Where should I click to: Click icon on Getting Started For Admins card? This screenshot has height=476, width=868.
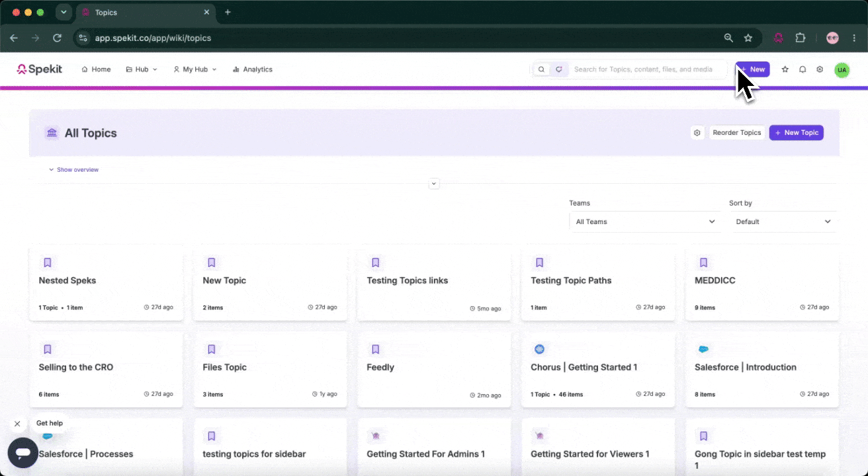(376, 436)
